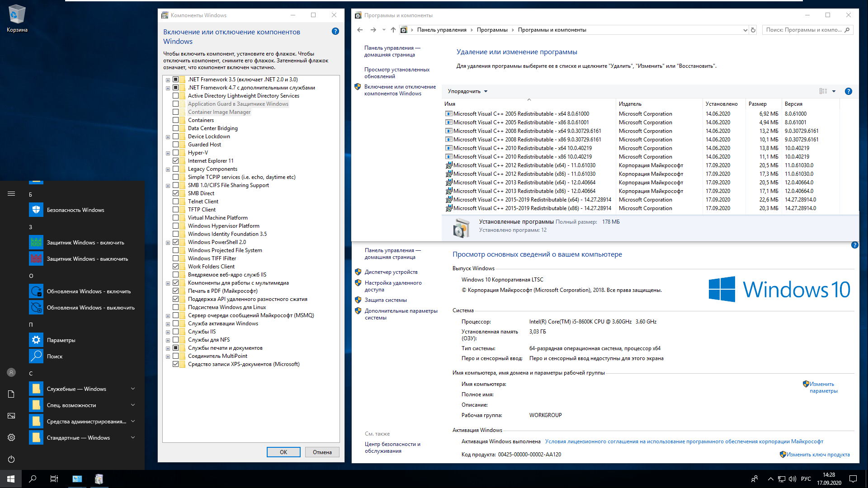Change view with the view layout icon
Image resolution: width=868 pixels, height=488 pixels.
click(x=823, y=91)
